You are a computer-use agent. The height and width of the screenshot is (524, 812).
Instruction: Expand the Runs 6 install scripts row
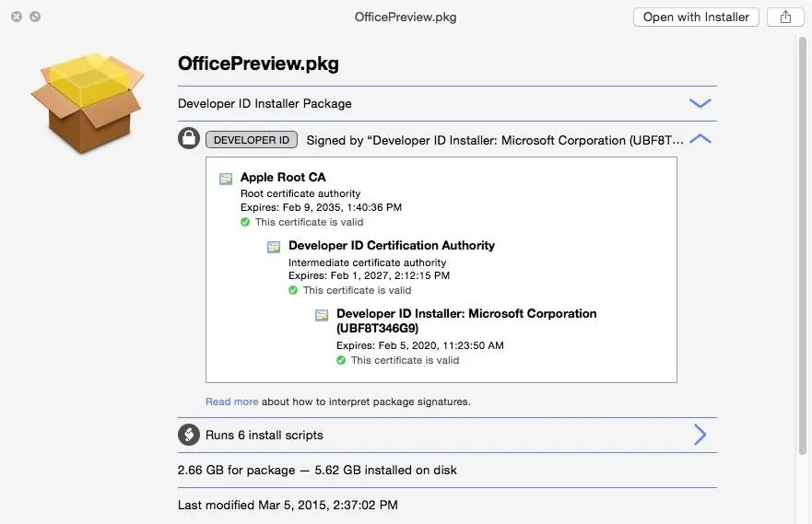click(700, 435)
